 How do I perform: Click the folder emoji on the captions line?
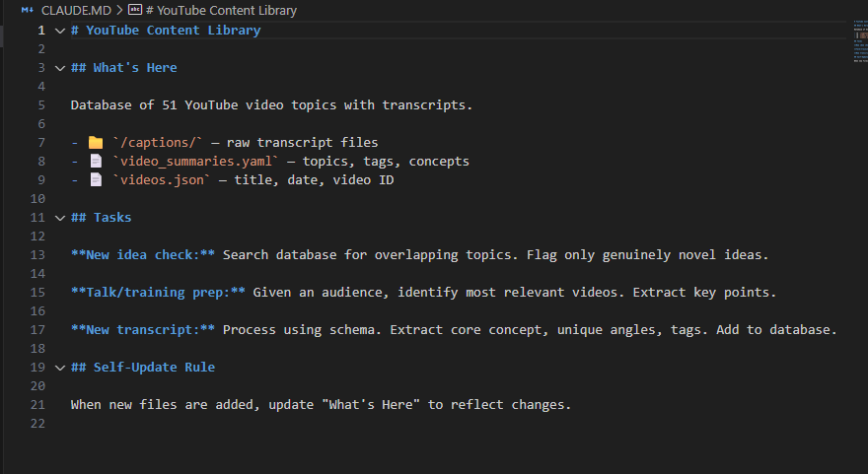[96, 143]
